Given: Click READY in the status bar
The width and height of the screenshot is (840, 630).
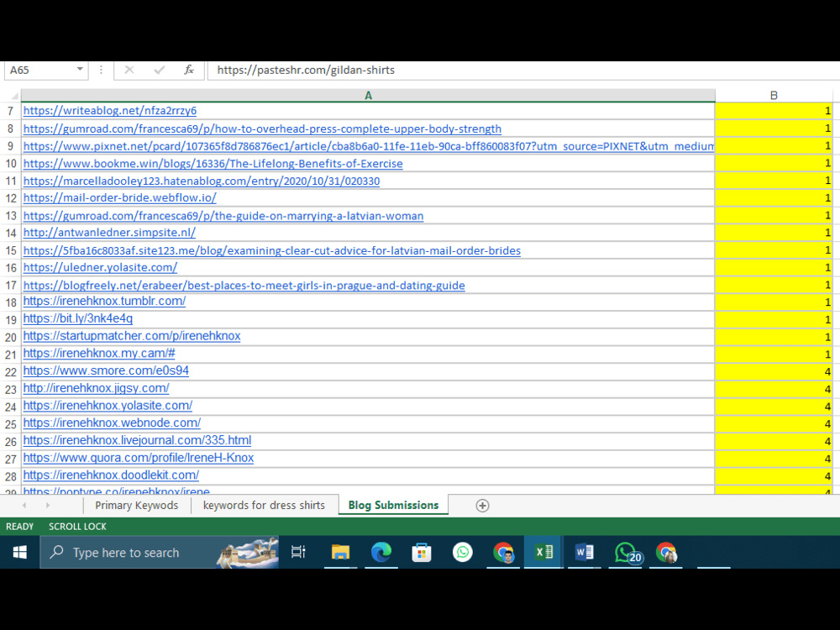Looking at the screenshot, I should coord(20,527).
